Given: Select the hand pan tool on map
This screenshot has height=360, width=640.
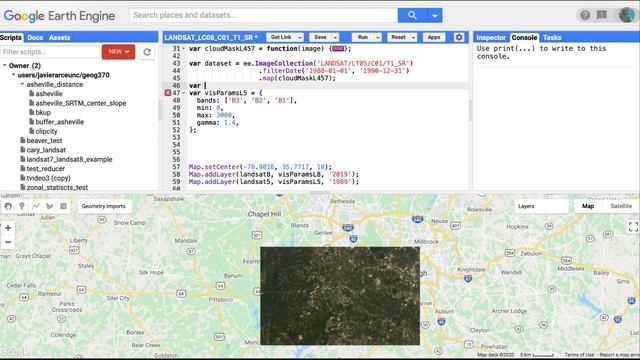Looking at the screenshot, I should point(8,206).
